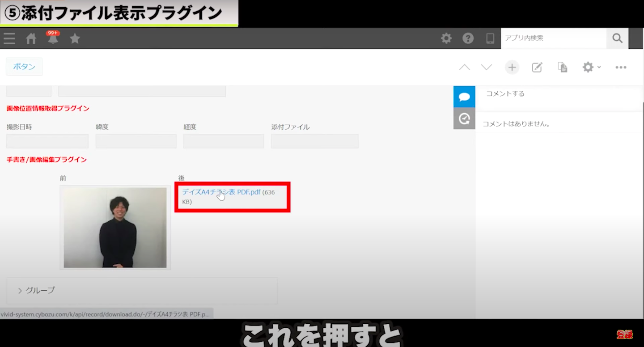This screenshot has width=644, height=347.
Task: Switch to mobile view icon
Action: (x=490, y=38)
